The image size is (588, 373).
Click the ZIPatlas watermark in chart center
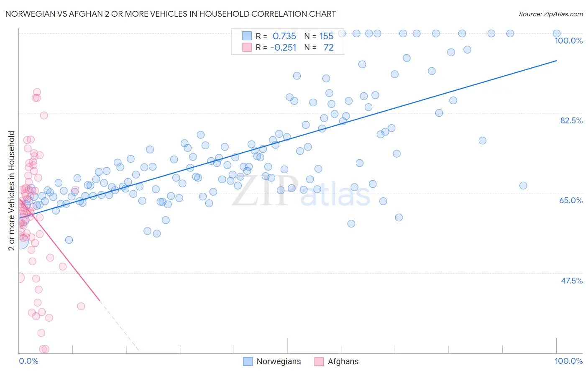point(301,192)
